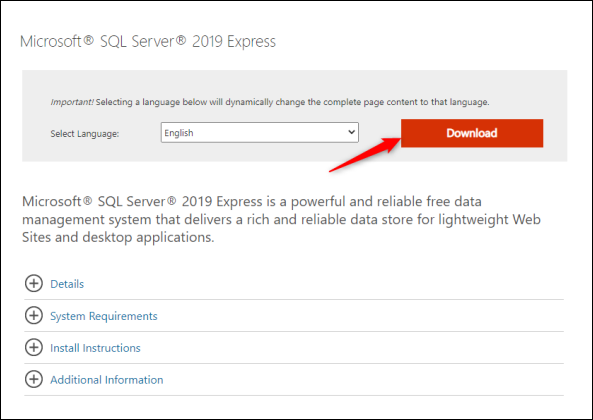Click the red Download button

pos(472,133)
